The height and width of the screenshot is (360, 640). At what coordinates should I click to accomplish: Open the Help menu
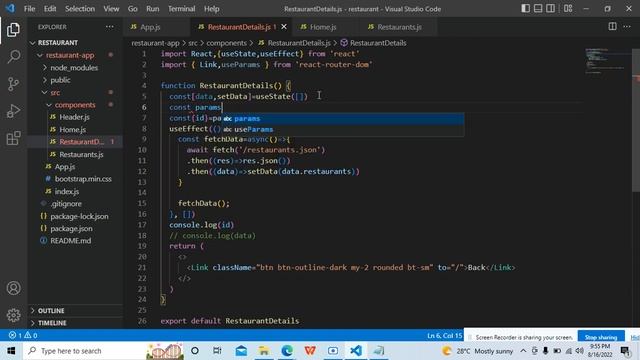click(x=211, y=9)
